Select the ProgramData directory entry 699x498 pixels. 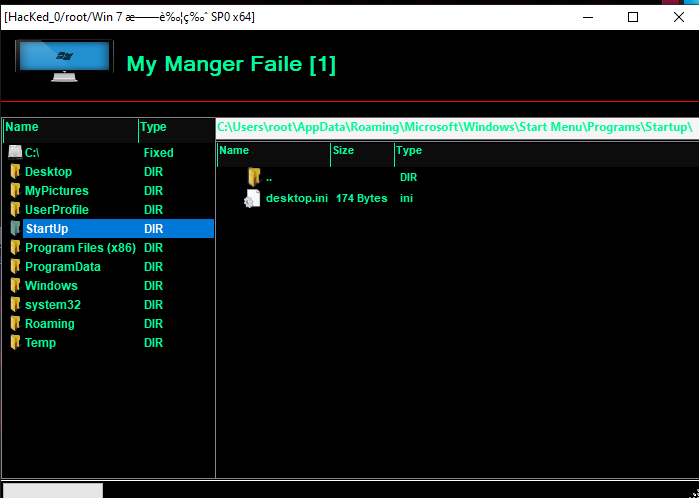[x=62, y=267]
